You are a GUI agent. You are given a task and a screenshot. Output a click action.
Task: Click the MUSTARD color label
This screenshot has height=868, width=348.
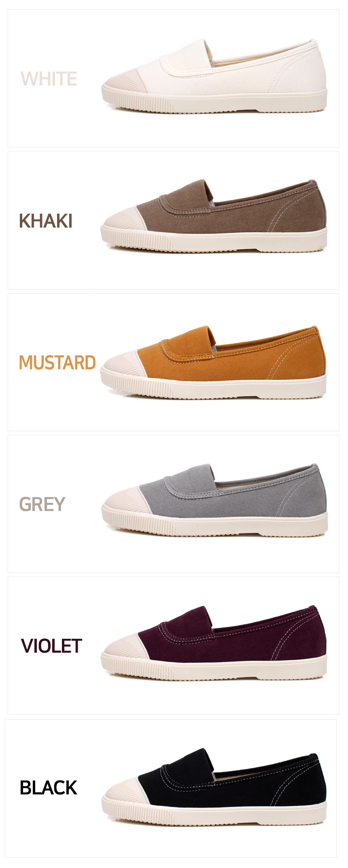[x=57, y=362]
